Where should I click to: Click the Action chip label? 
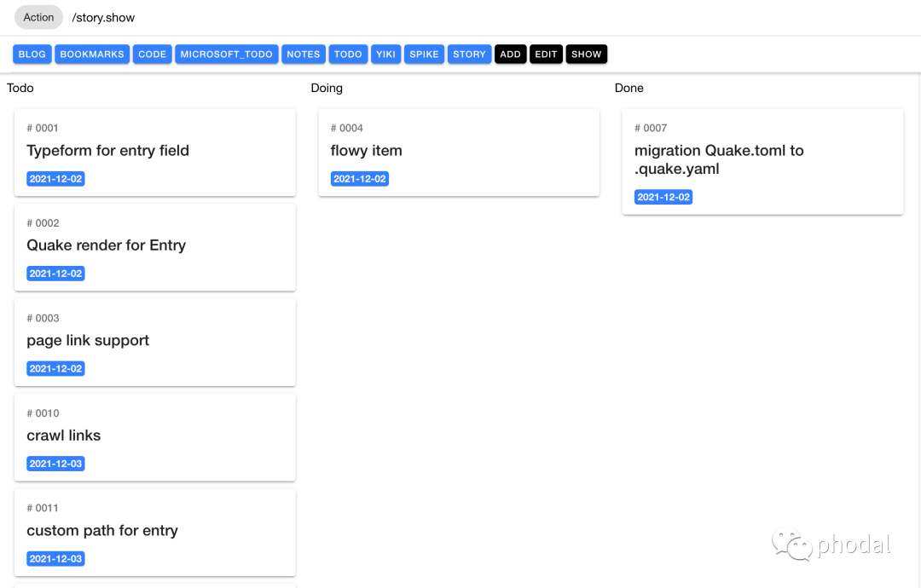click(38, 17)
